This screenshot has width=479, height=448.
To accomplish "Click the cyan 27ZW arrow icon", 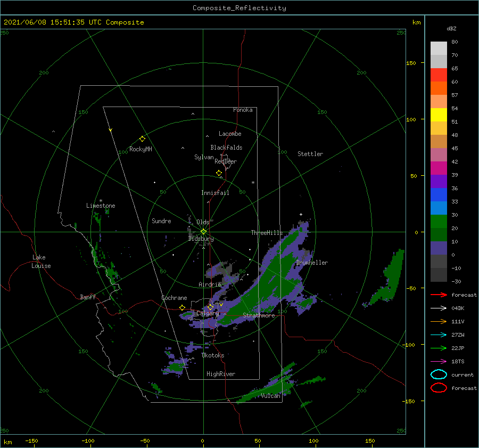I will 439,335.
